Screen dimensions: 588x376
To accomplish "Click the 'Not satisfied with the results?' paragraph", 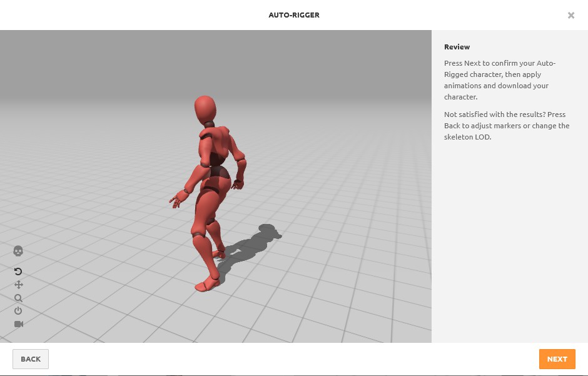I will point(507,126).
